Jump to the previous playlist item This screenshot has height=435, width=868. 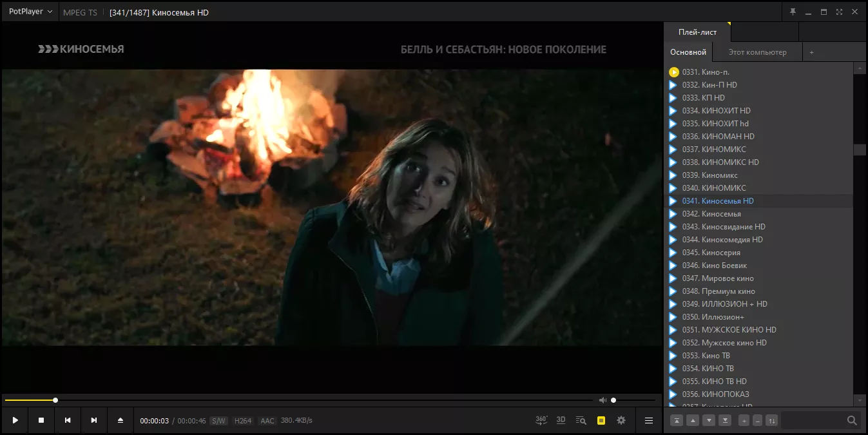(x=68, y=420)
